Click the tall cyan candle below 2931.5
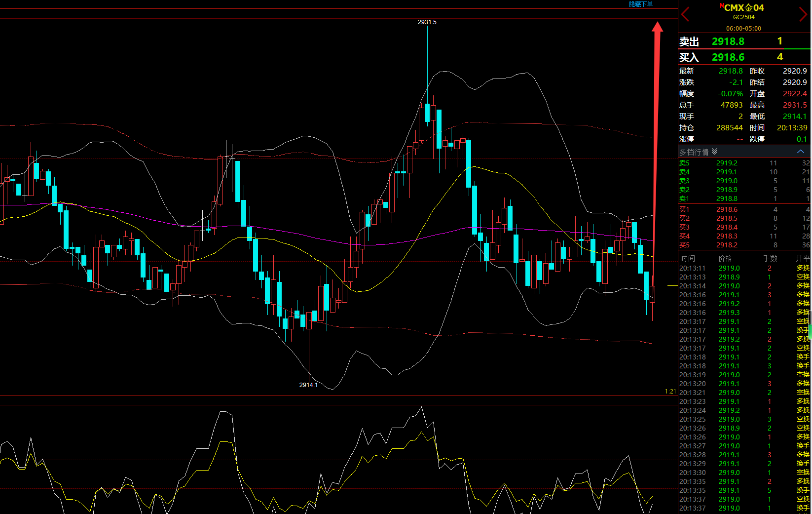812x514 pixels. (x=427, y=113)
